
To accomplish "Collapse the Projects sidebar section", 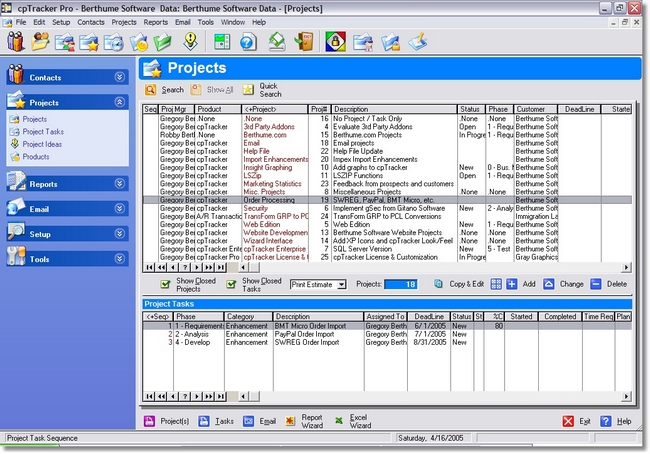I will pos(119,102).
